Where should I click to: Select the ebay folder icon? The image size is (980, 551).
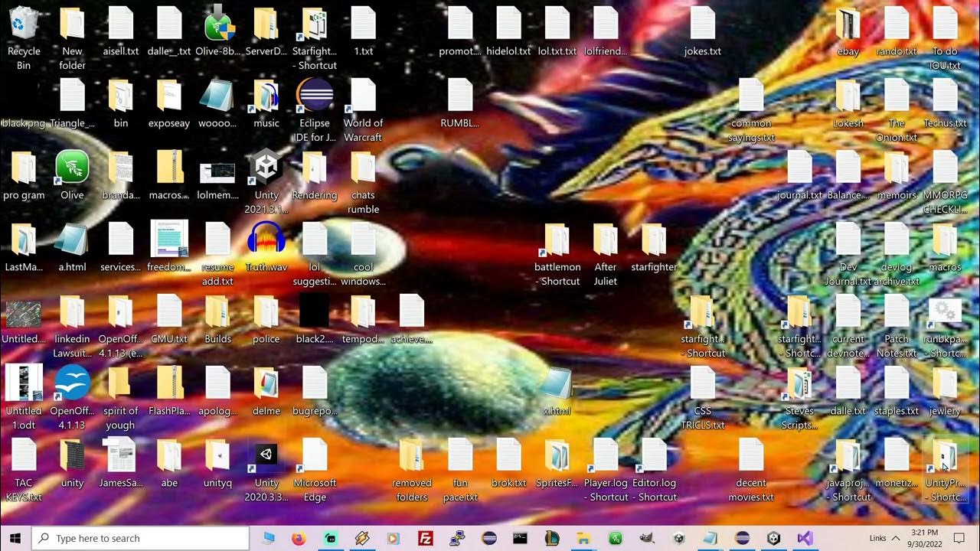point(848,23)
